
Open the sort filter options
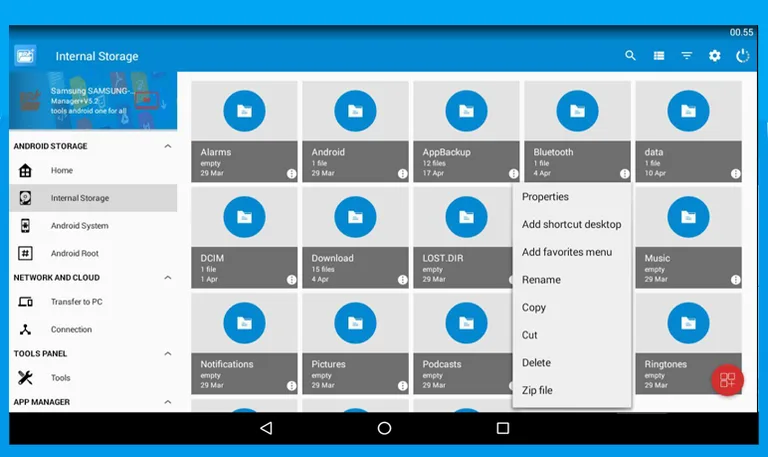click(x=687, y=56)
